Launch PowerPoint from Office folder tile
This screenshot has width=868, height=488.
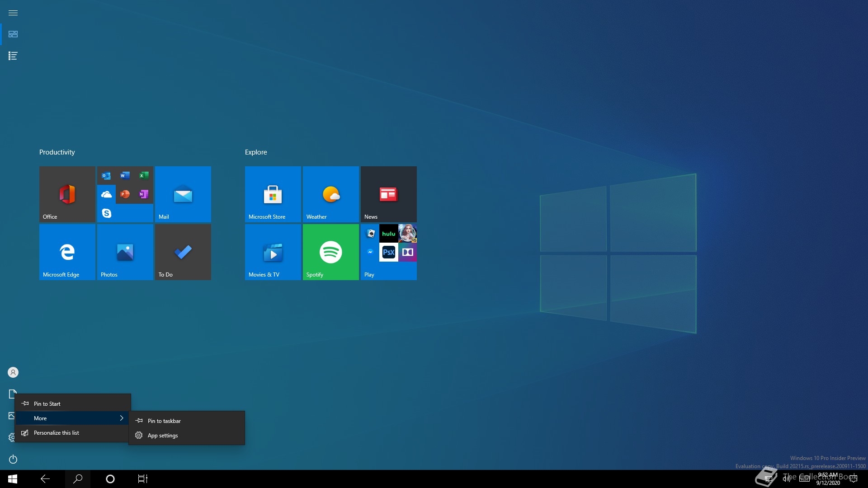coord(125,194)
